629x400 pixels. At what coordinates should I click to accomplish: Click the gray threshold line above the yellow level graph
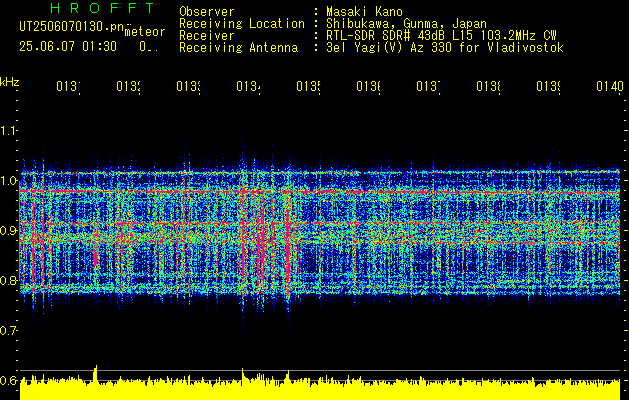[x=320, y=370]
